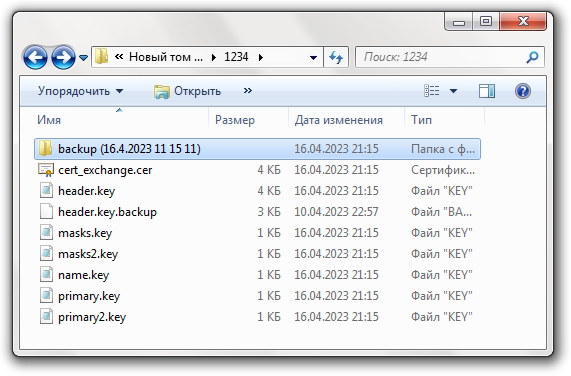This screenshot has width=571, height=376.
Task: Select the backup folder icon
Action: (45, 149)
